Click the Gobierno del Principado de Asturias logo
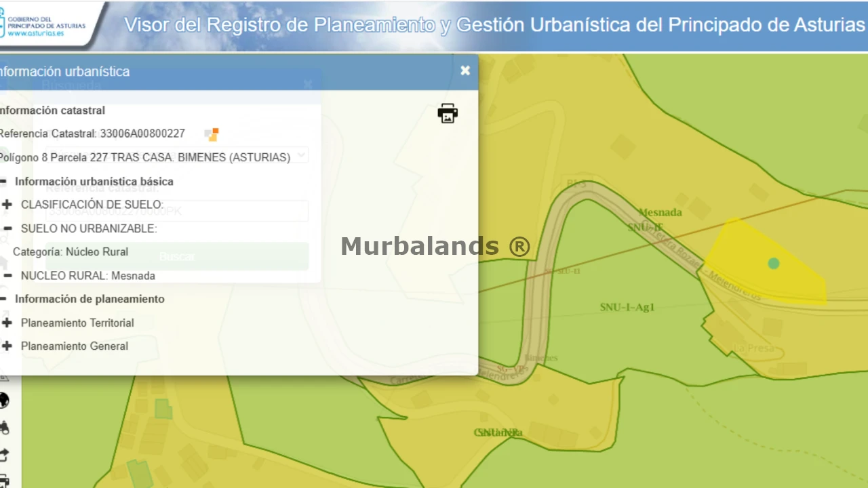The width and height of the screenshot is (868, 488). [44, 25]
